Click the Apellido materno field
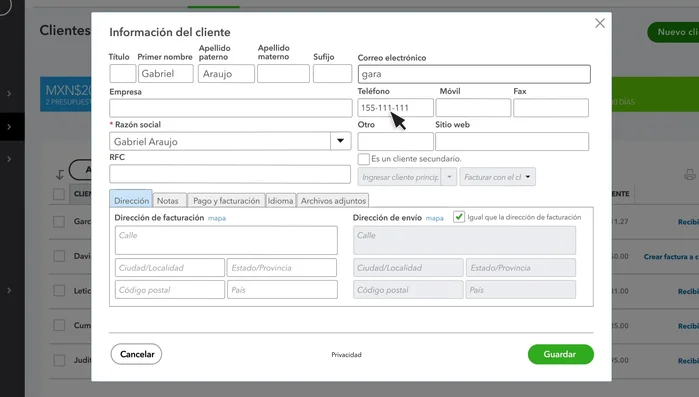This screenshot has height=397, width=699. point(283,74)
